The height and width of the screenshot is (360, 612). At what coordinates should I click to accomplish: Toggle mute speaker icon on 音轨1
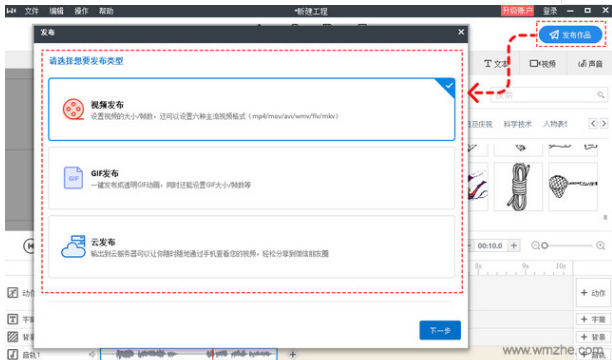coord(92,355)
